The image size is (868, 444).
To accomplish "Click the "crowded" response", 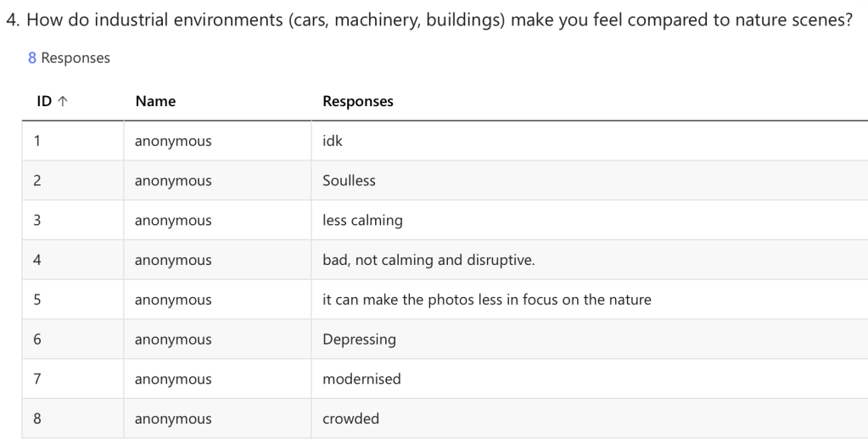I will pyautogui.click(x=350, y=419).
